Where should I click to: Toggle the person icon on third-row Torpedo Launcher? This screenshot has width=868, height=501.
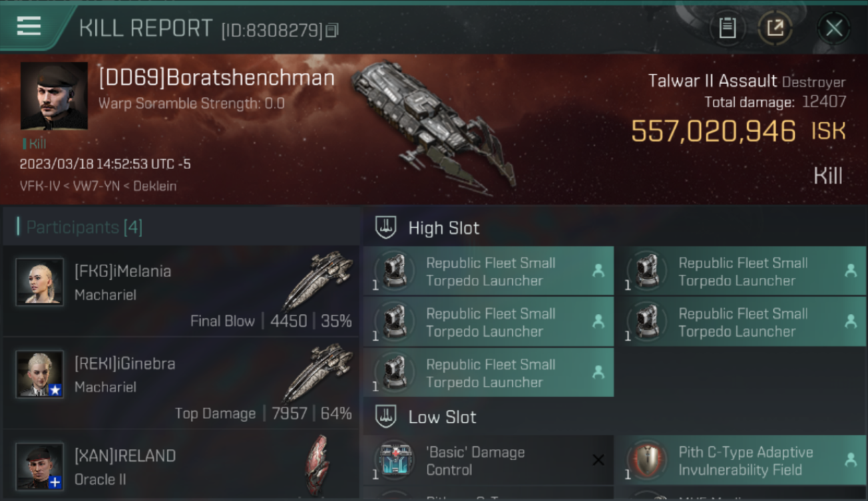(x=598, y=372)
